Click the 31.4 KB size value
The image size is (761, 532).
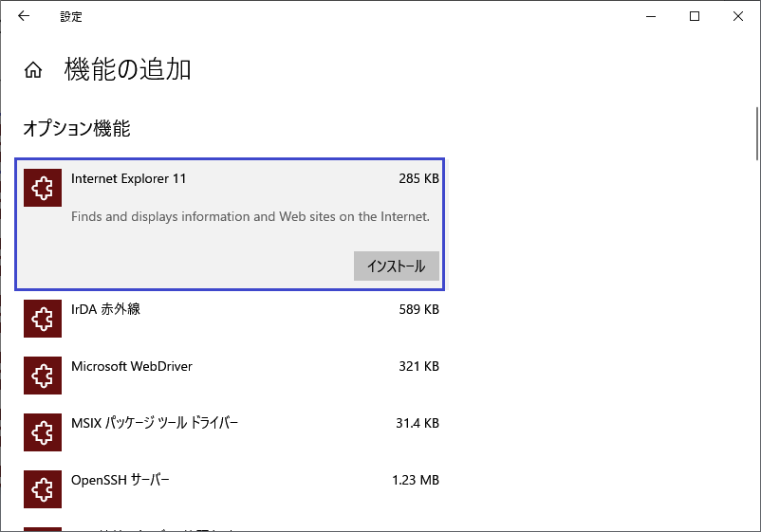pos(418,423)
